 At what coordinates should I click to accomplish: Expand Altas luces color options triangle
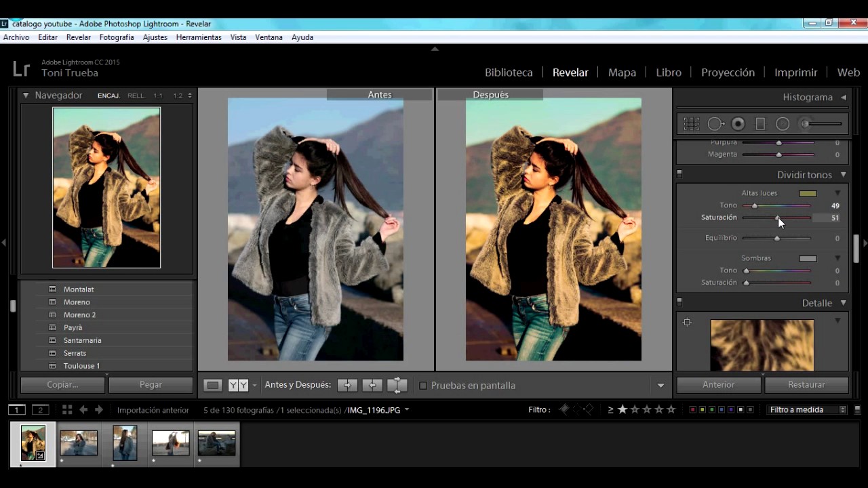tap(838, 193)
